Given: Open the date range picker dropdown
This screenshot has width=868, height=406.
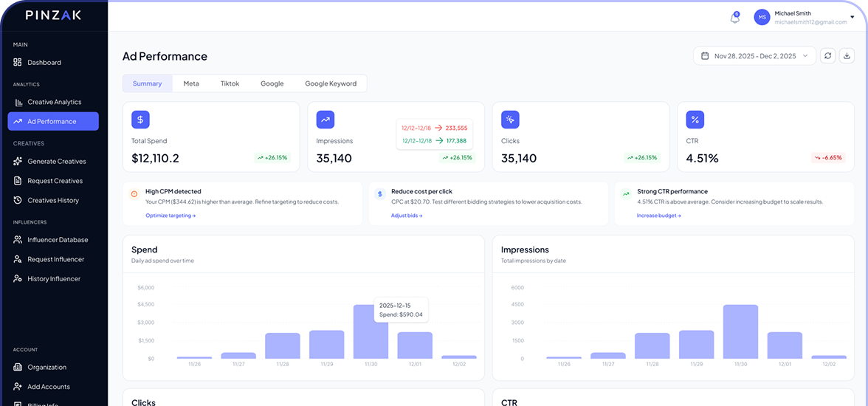Looking at the screenshot, I should click(x=754, y=56).
